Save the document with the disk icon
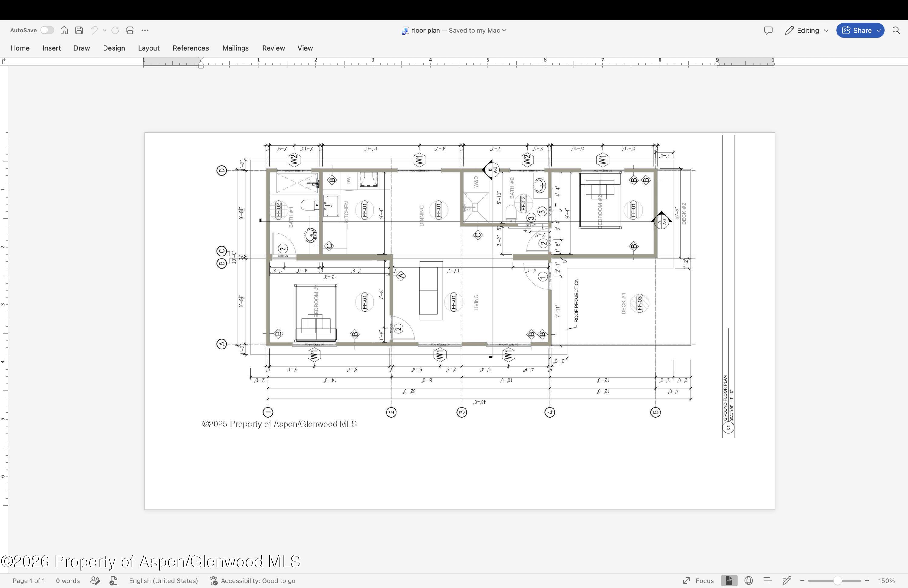 79,30
